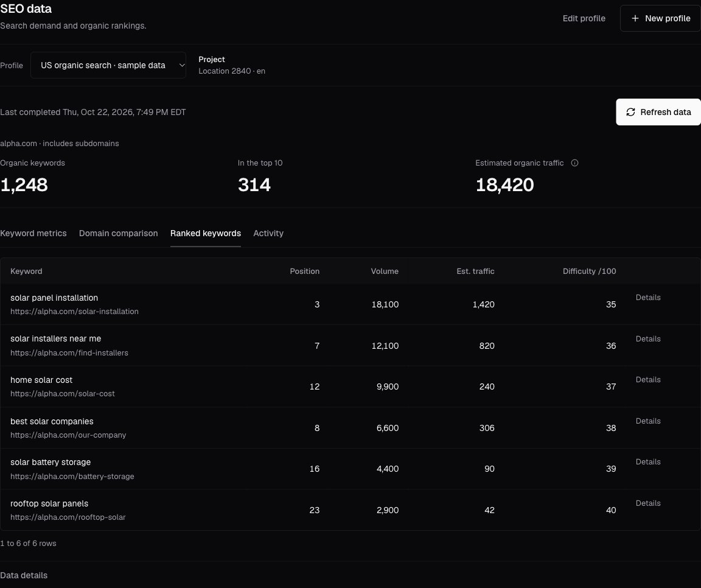Click the est. traffic value 1,420
Screen dimensions: 701x588
pyautogui.click(x=483, y=304)
